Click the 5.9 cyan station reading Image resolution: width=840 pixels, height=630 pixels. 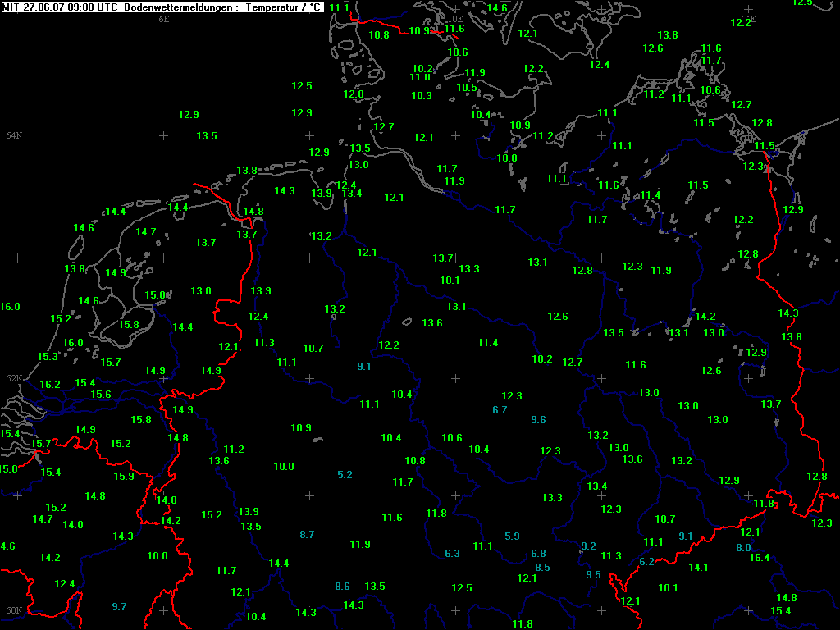pyautogui.click(x=512, y=536)
